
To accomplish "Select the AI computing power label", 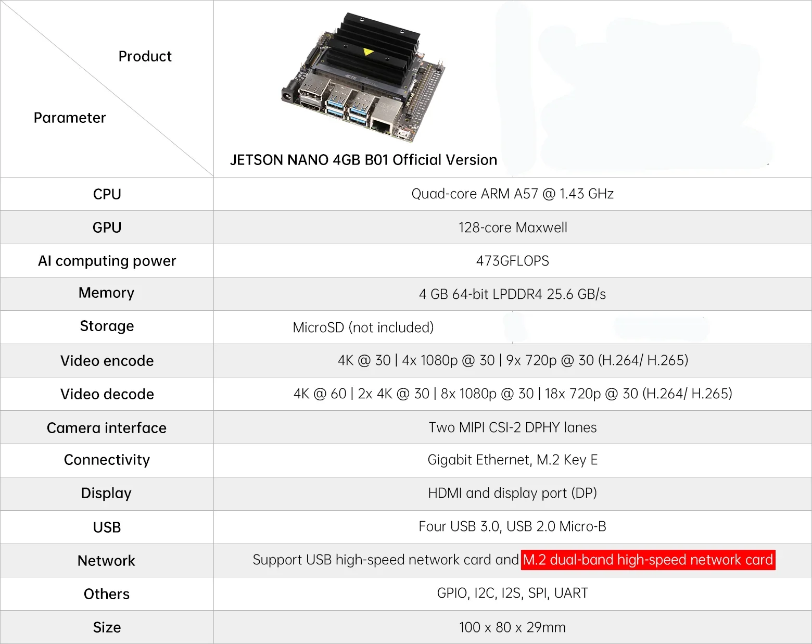I will 107,261.
